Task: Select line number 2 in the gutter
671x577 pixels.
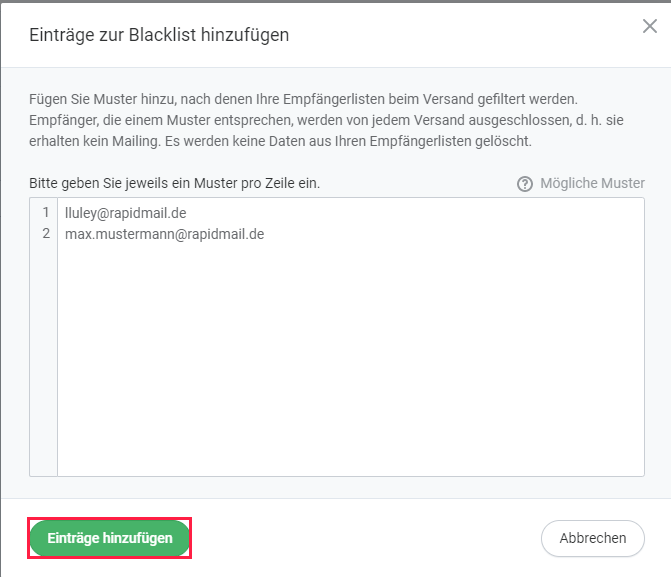Action: 46,233
